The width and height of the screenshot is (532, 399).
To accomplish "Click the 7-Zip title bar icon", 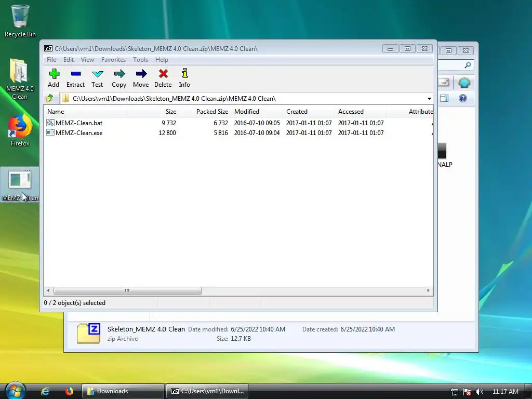I will [48, 48].
